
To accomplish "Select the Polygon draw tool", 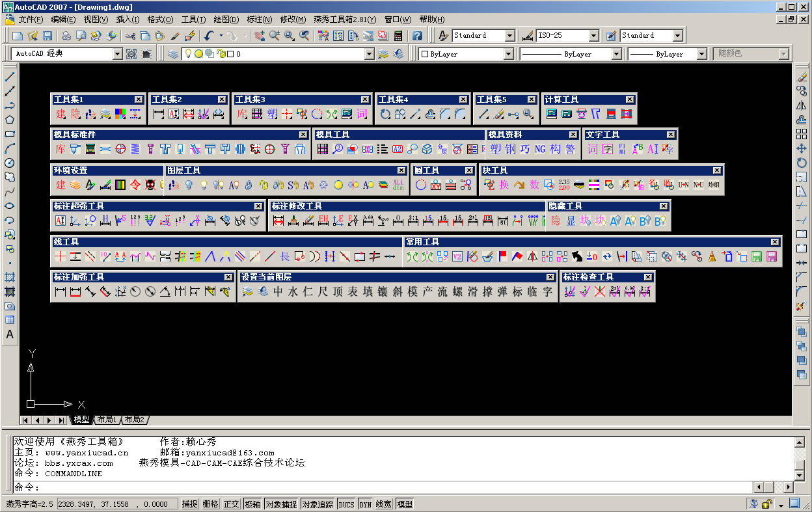I will 10,120.
